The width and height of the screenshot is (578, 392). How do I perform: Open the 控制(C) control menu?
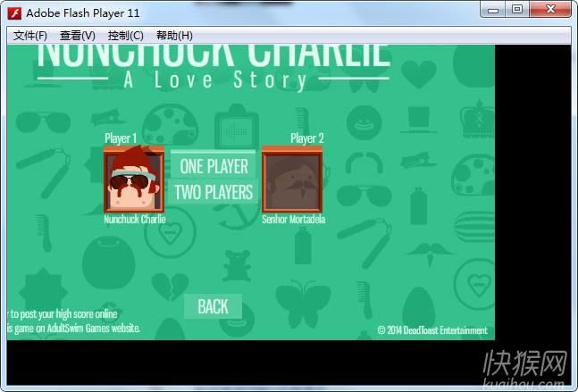[125, 36]
